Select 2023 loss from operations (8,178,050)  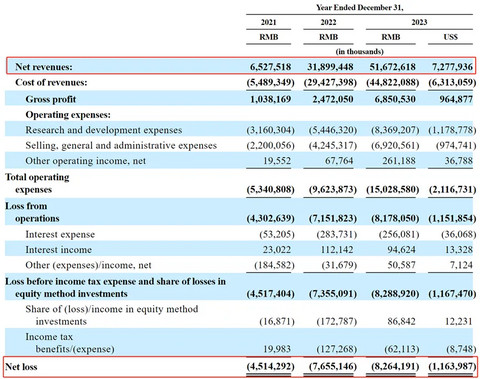tap(395, 219)
